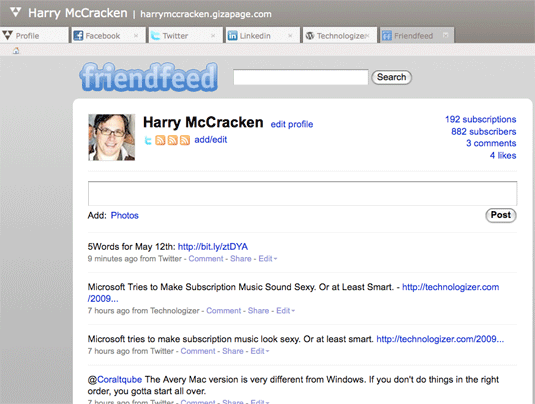The image size is (535, 404).
Task: Switch to the Profile tab
Action: [x=34, y=35]
